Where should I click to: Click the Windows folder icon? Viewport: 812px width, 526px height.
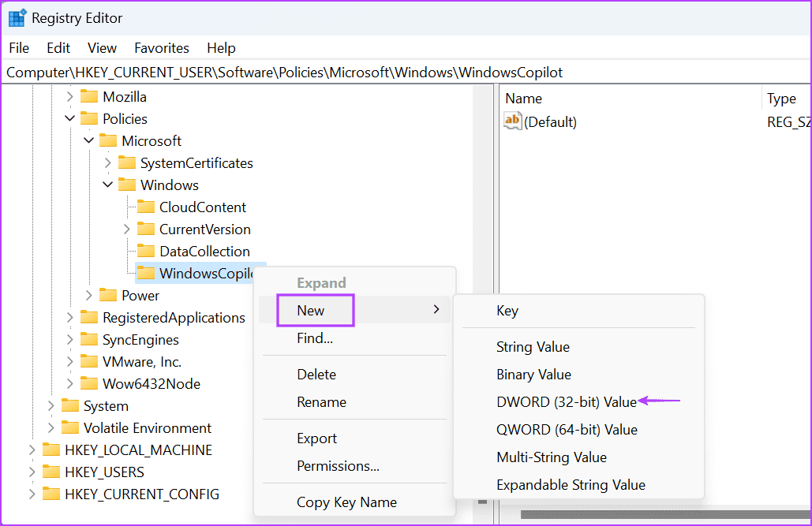pos(127,185)
